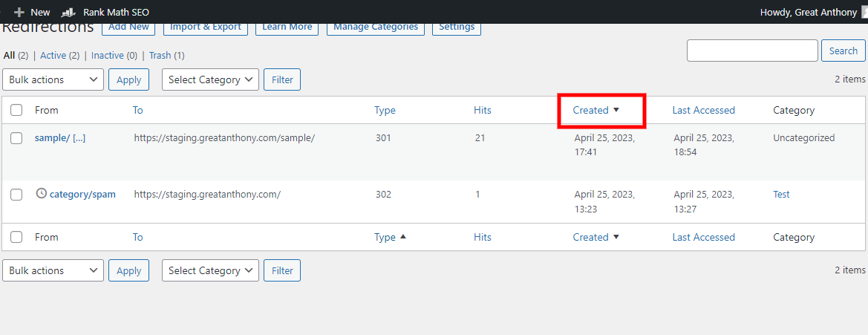
Task: Click the Rank Math SEO bar chart icon
Action: click(68, 13)
